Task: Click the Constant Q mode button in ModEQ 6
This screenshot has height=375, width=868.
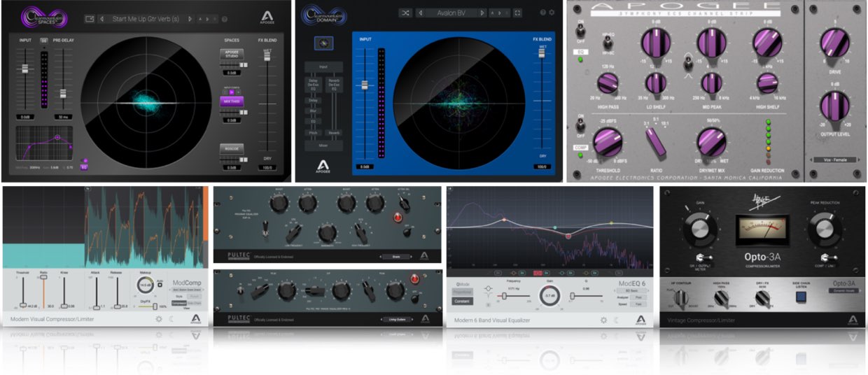Action: click(x=463, y=300)
